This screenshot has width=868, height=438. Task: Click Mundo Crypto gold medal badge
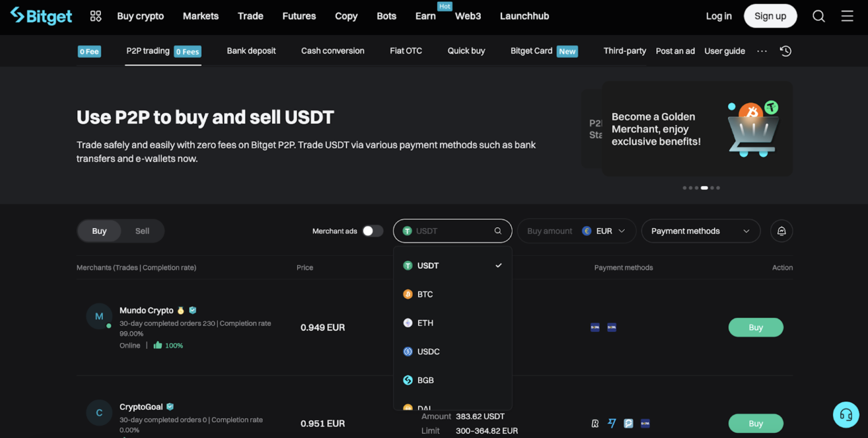(x=181, y=311)
